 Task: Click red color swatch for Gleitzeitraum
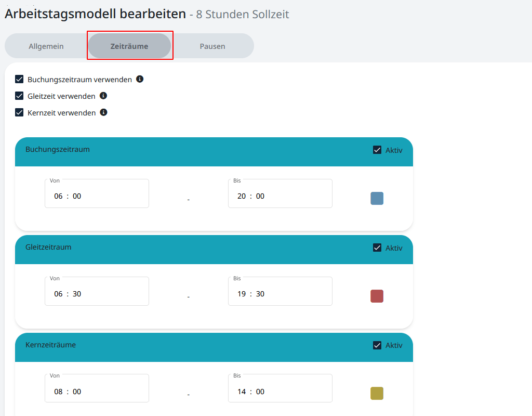pos(377,296)
